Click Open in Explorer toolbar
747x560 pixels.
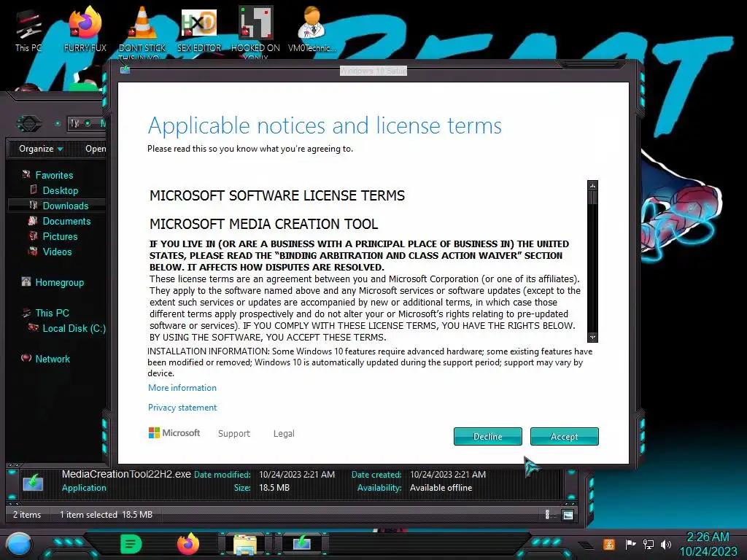tap(96, 149)
